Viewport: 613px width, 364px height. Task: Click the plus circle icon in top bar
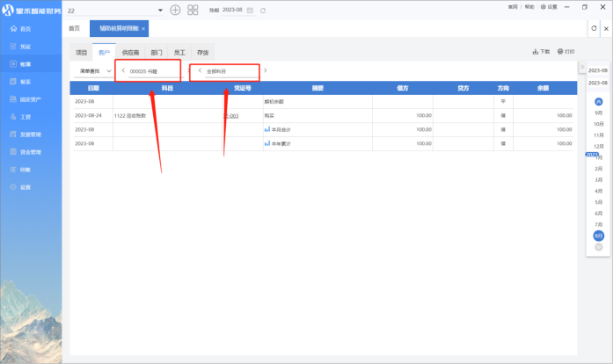tap(175, 10)
